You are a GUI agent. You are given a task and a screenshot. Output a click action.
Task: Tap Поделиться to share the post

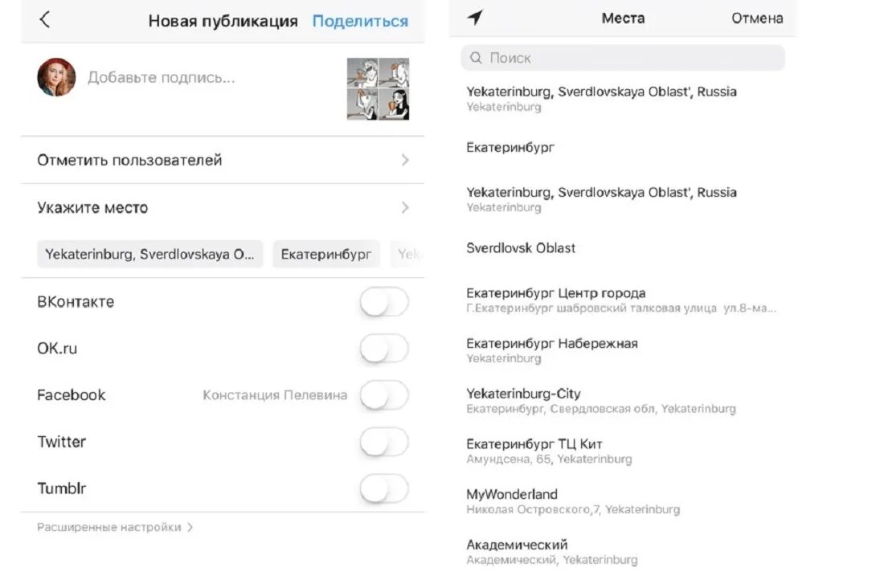tap(360, 21)
